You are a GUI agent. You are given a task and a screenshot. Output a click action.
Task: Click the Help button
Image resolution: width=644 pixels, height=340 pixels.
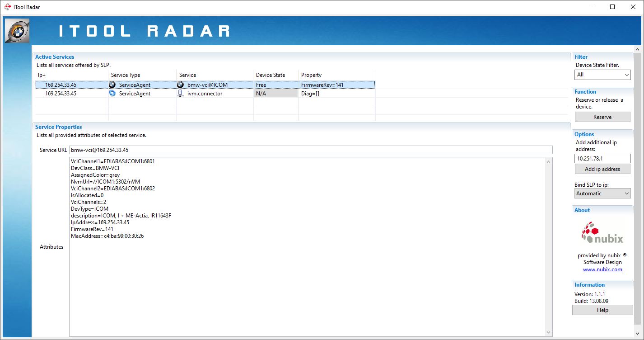coord(602,310)
